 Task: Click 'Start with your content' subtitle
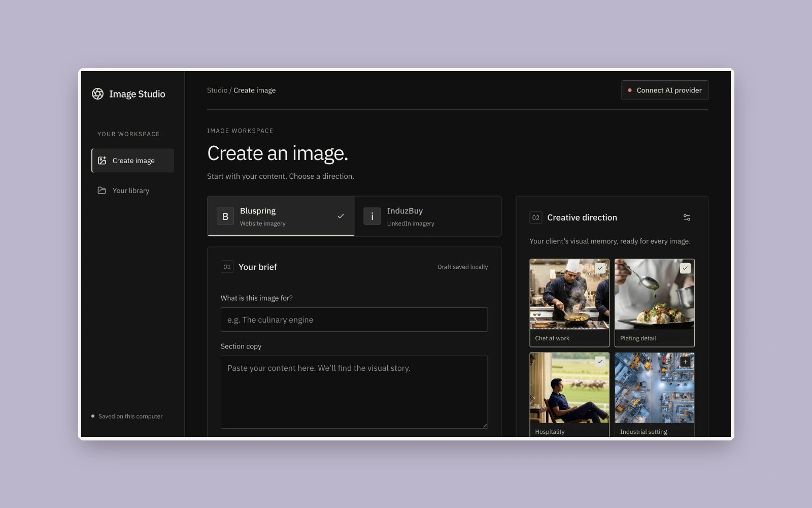281,176
